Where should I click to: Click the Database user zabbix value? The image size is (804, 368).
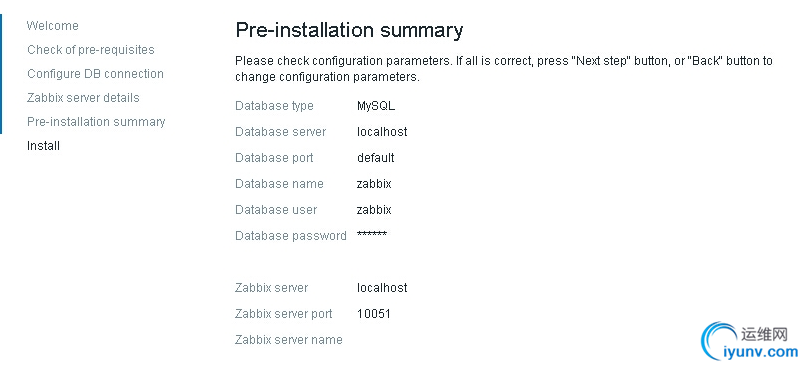tap(374, 210)
